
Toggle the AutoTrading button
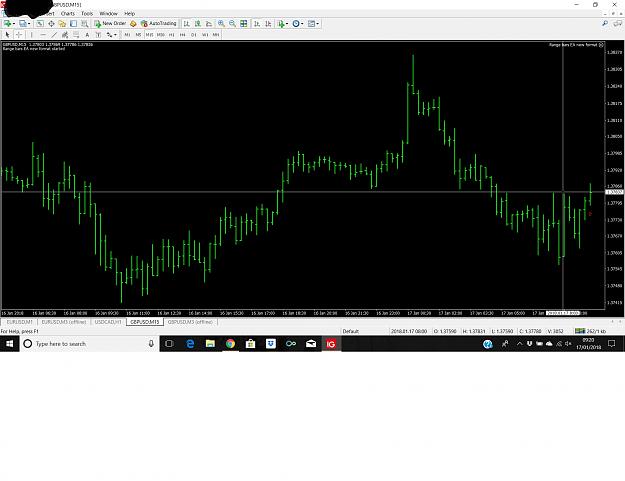coord(159,24)
